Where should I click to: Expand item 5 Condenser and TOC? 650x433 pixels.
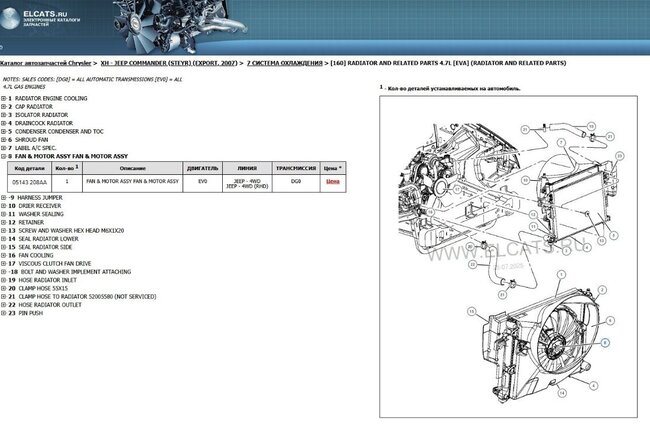pos(3,131)
